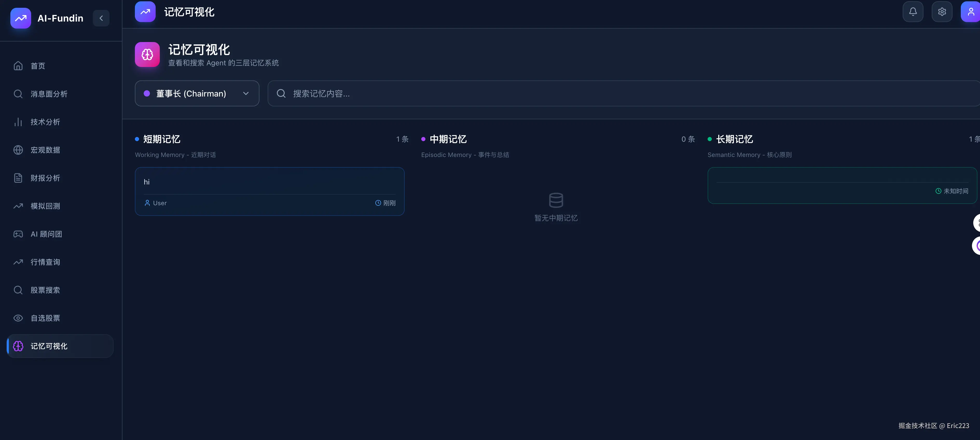Image resolution: width=980 pixels, height=440 pixels.
Task: Go to 首页 in sidebar
Action: coord(38,66)
